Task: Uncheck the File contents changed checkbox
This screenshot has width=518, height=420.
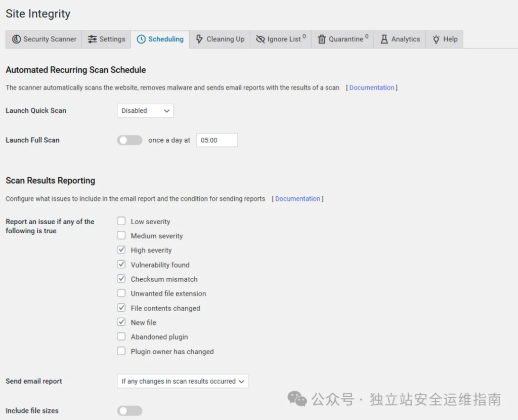Action: coord(121,308)
